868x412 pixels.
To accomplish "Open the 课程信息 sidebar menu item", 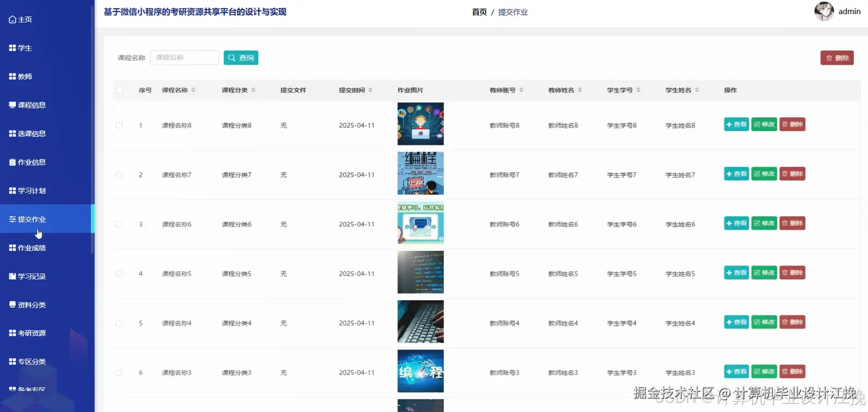I will 47,105.
